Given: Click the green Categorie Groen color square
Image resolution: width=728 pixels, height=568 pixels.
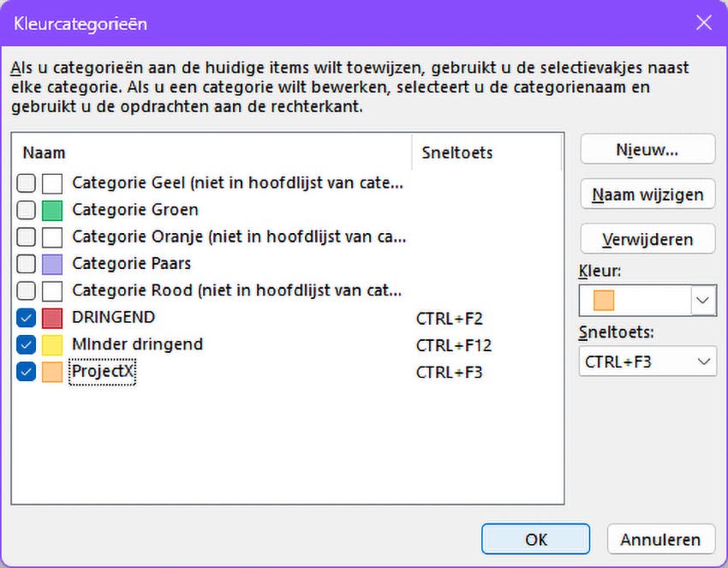Looking at the screenshot, I should point(52,210).
